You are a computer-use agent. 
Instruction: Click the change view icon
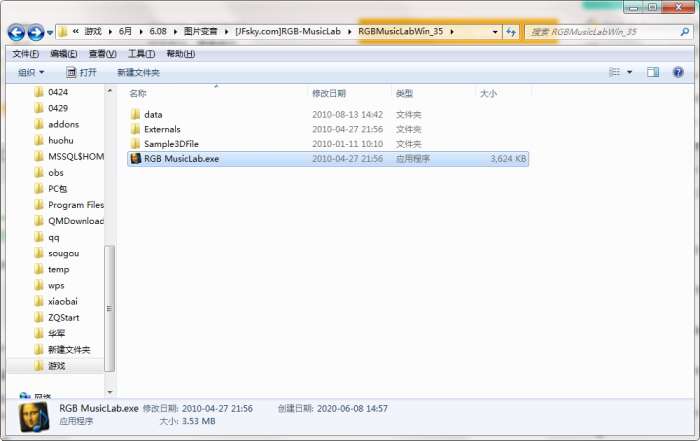point(614,72)
